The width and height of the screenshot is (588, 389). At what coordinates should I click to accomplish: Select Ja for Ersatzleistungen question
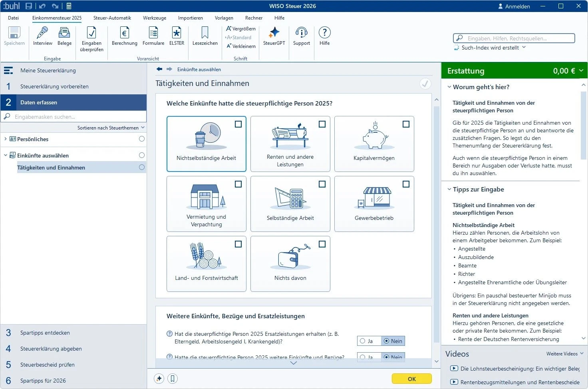point(363,341)
